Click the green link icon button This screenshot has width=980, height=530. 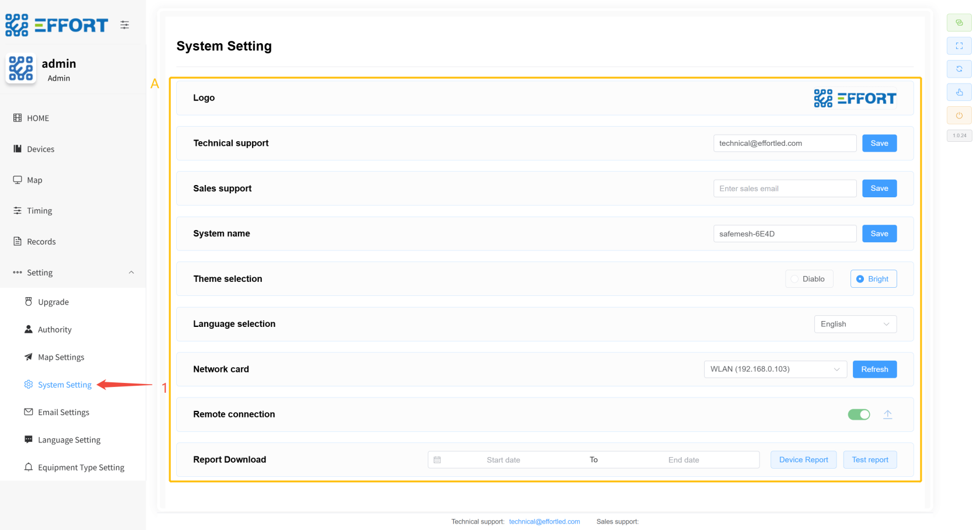(x=959, y=23)
